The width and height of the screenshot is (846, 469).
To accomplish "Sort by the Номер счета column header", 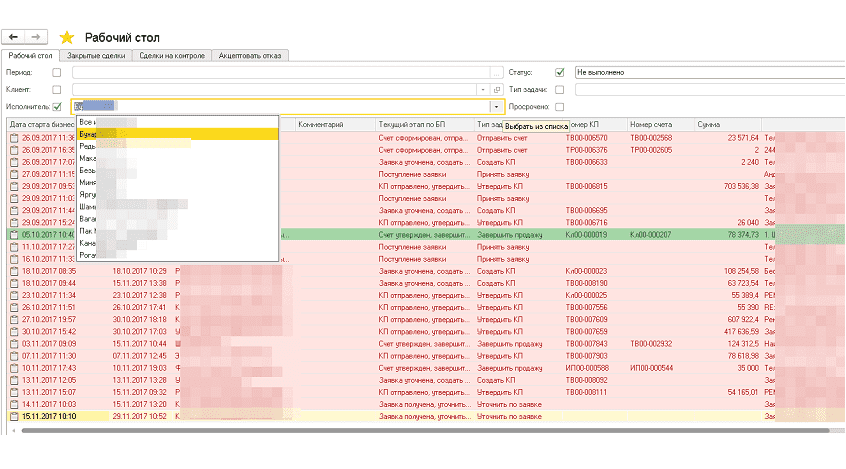I will pos(660,125).
